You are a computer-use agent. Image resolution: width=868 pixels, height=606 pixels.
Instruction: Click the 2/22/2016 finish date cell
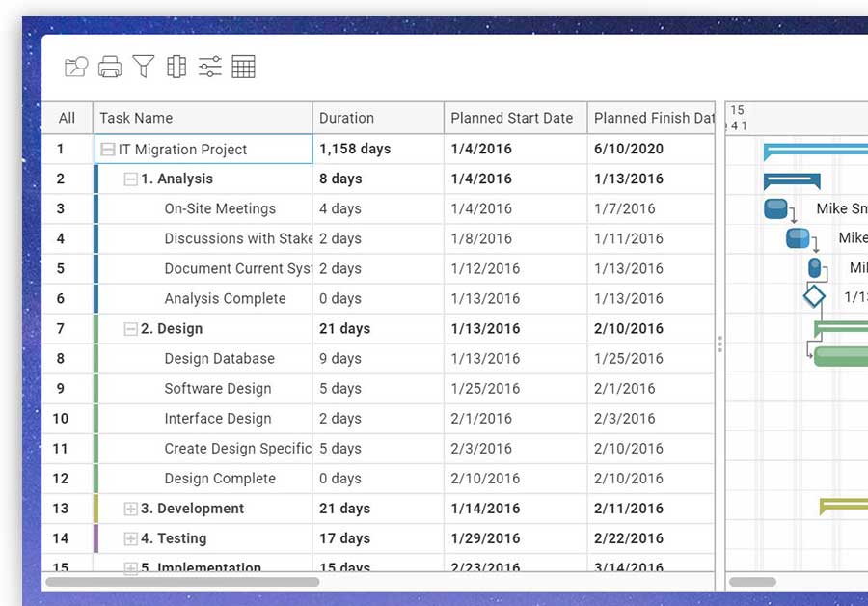point(651,538)
